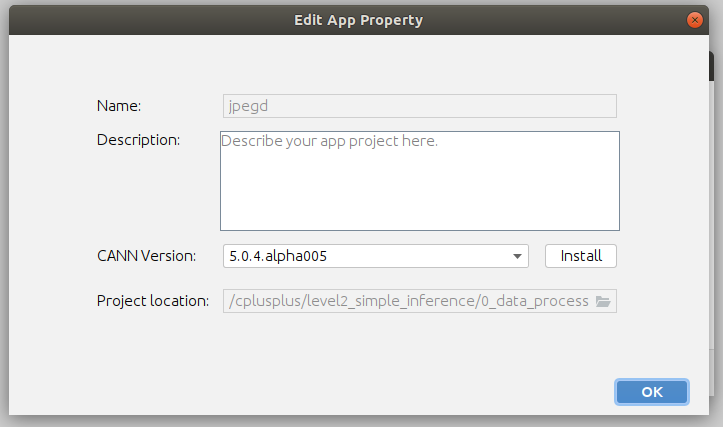
Task: Focus the Description text area
Action: [419, 180]
